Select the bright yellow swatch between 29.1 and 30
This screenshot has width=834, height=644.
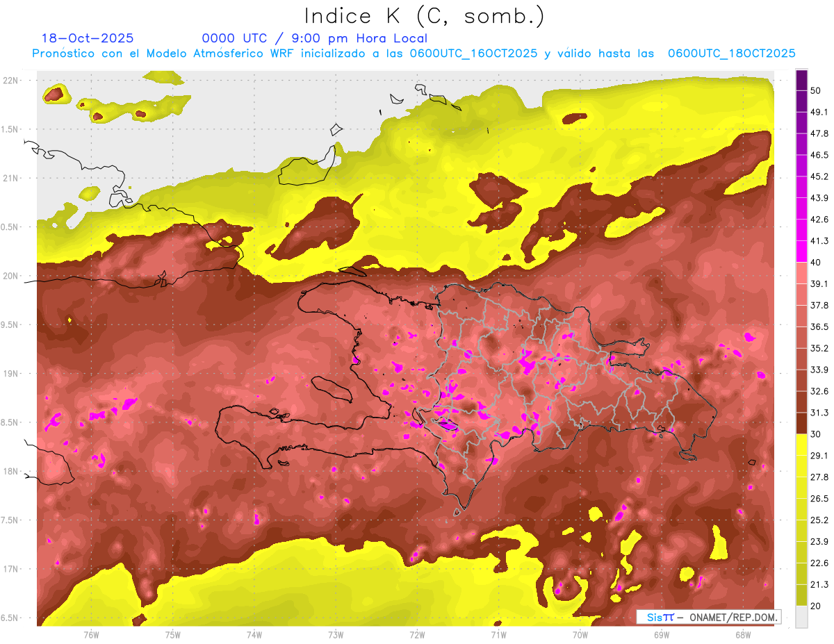point(801,445)
